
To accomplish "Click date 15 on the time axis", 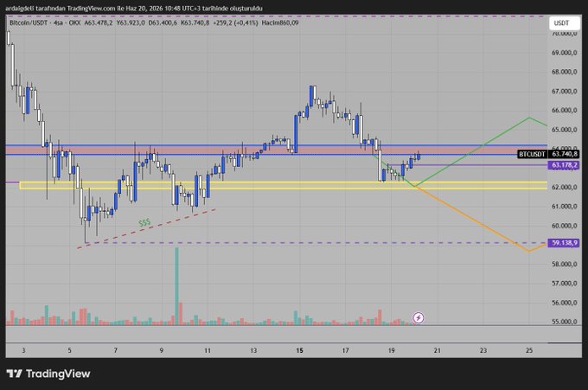I will [x=299, y=350].
